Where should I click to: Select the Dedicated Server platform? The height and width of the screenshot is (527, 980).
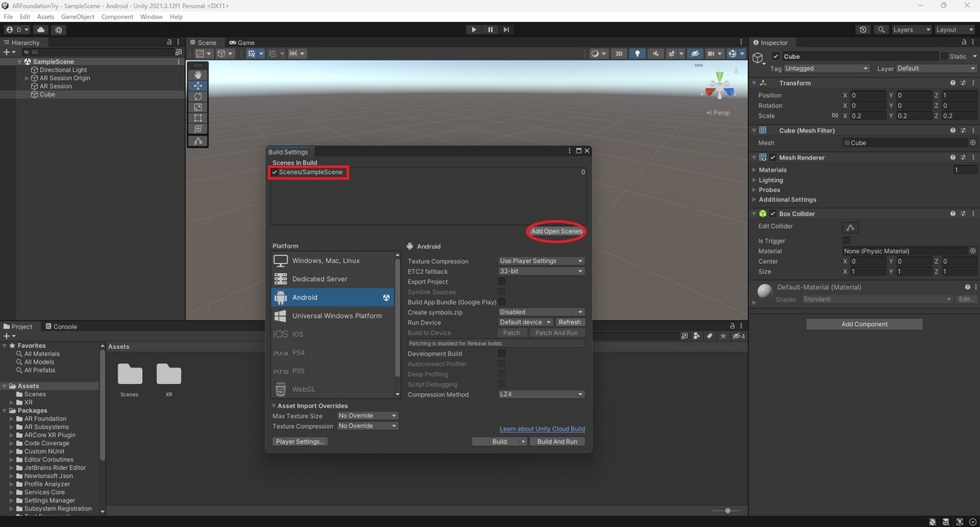click(x=332, y=279)
